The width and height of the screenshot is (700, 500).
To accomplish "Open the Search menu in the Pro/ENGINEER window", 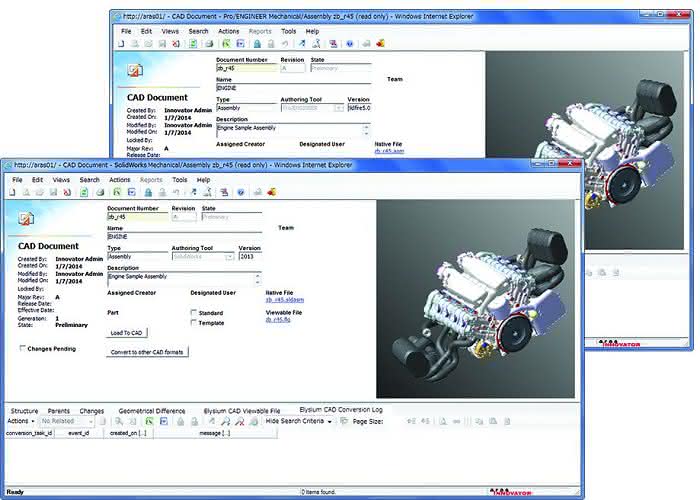I will [198, 31].
